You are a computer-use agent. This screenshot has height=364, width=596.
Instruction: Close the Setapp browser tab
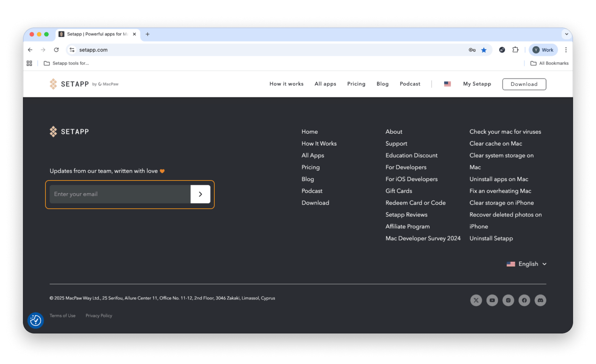pyautogui.click(x=134, y=34)
